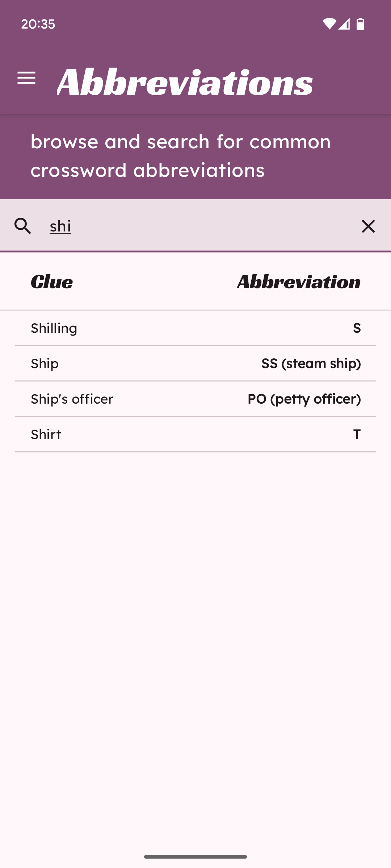
Task: Open the hamburger navigation menu
Action: pos(26,78)
